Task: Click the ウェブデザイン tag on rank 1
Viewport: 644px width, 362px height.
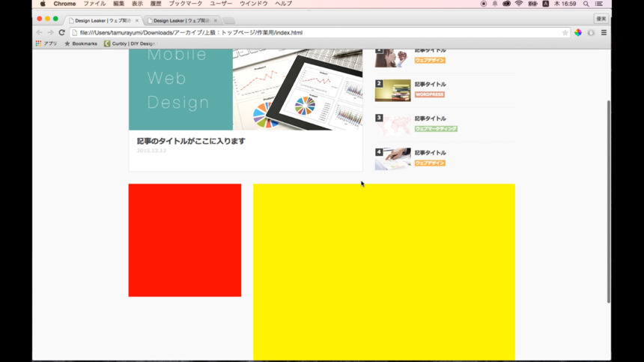Action: tap(430, 61)
